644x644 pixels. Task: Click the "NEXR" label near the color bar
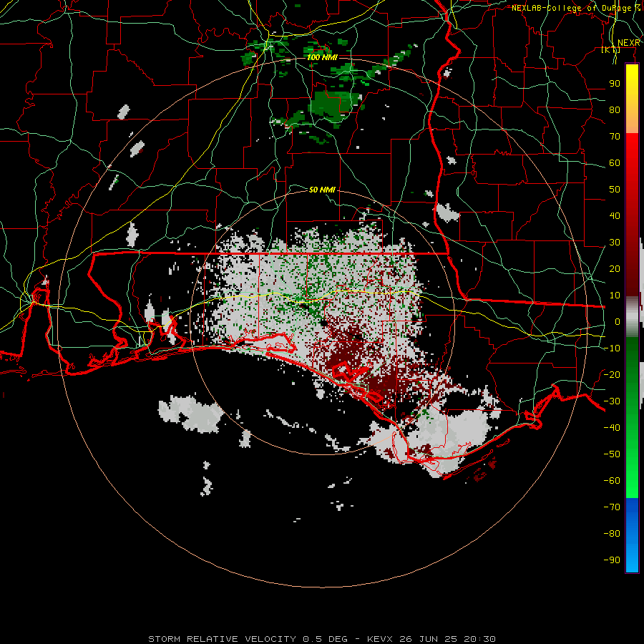click(x=629, y=43)
